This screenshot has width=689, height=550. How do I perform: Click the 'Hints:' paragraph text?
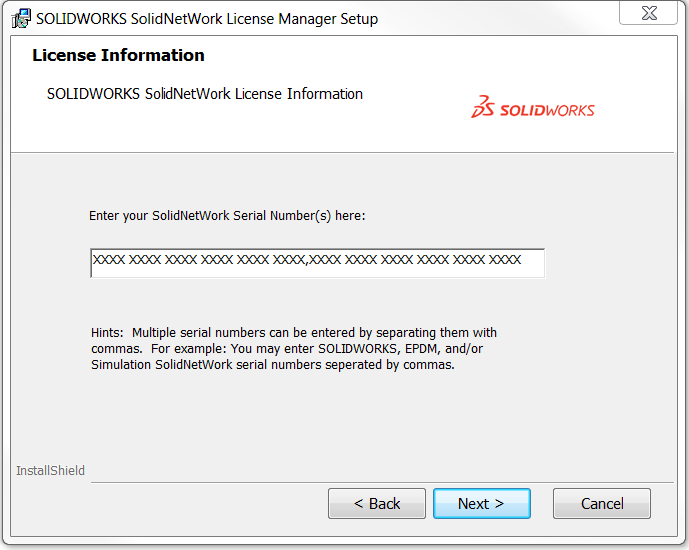coord(294,348)
